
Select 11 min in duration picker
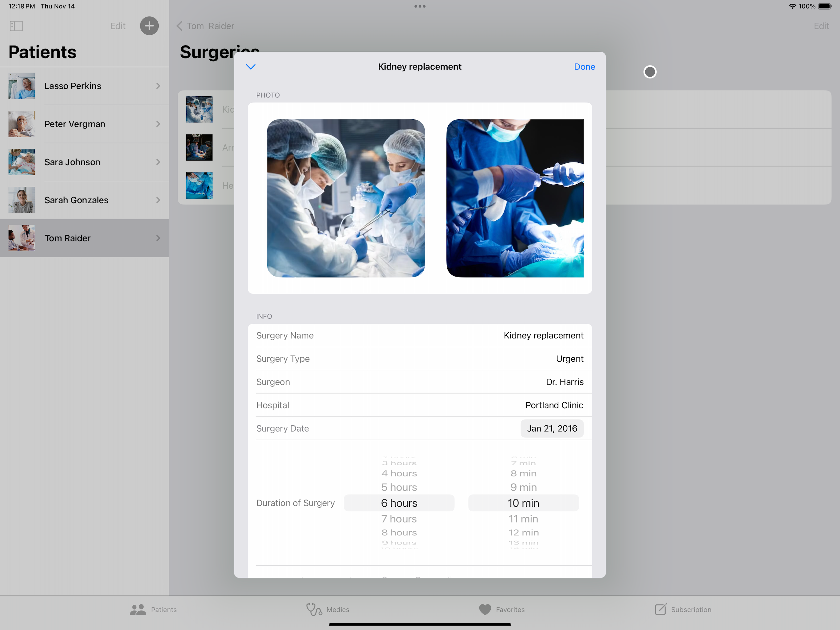(x=523, y=519)
